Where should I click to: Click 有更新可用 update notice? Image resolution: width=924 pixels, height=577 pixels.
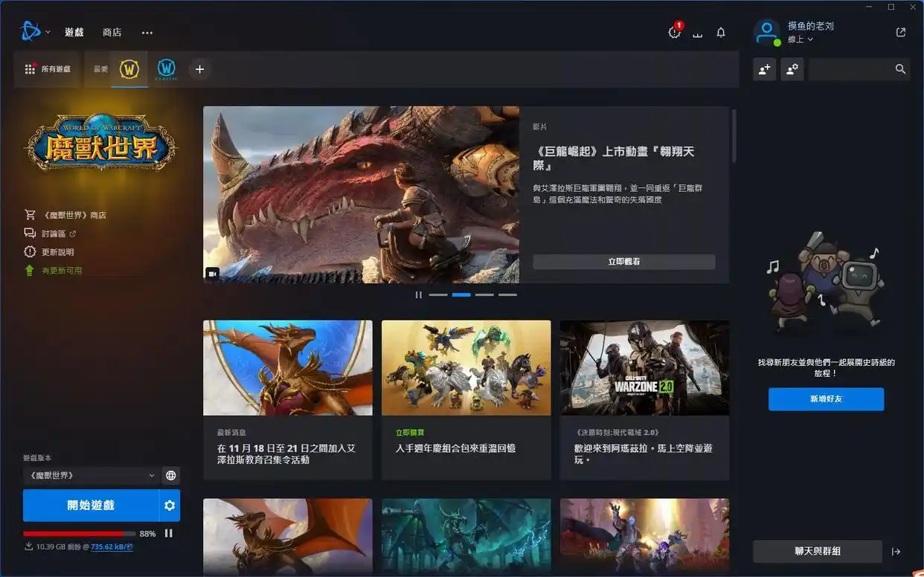(x=53, y=271)
